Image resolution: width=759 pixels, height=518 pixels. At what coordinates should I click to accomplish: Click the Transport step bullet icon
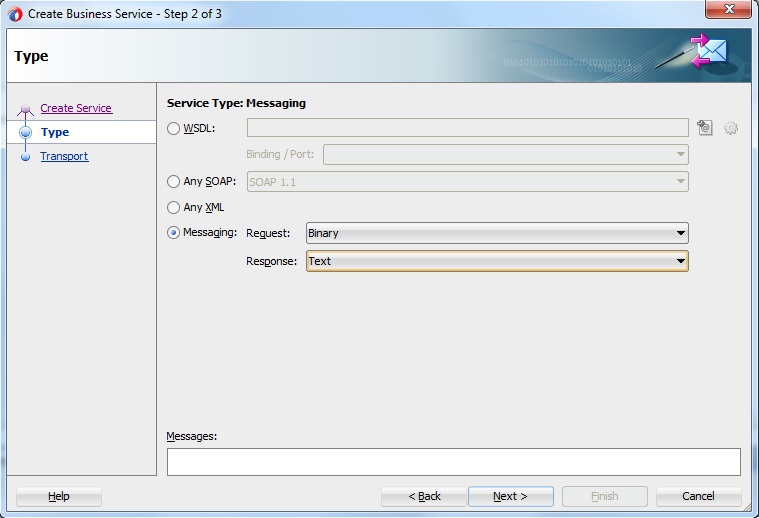click(x=26, y=156)
